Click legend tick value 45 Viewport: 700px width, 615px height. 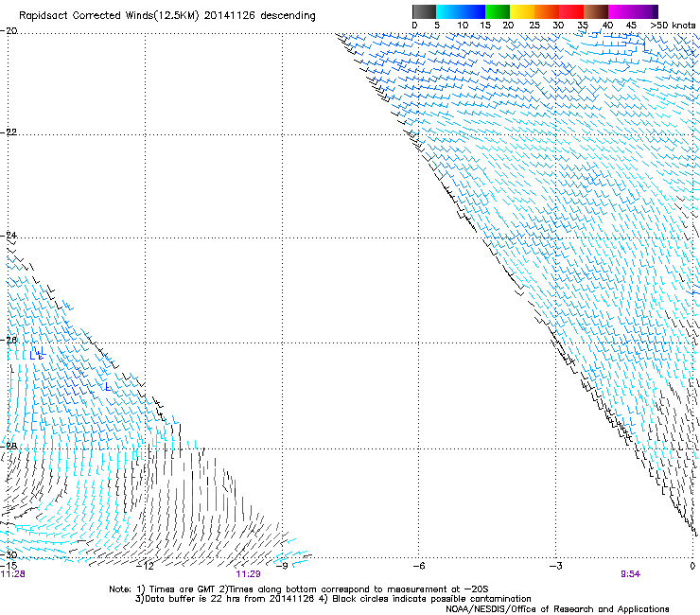pos(631,26)
